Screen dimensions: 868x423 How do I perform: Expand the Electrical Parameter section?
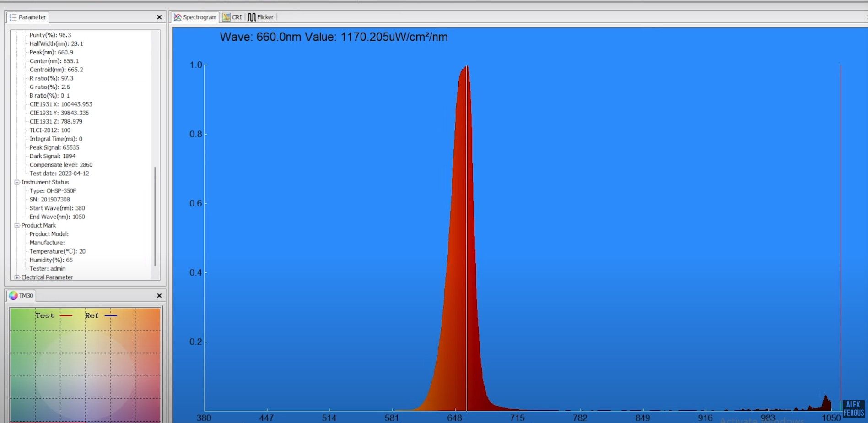[16, 277]
